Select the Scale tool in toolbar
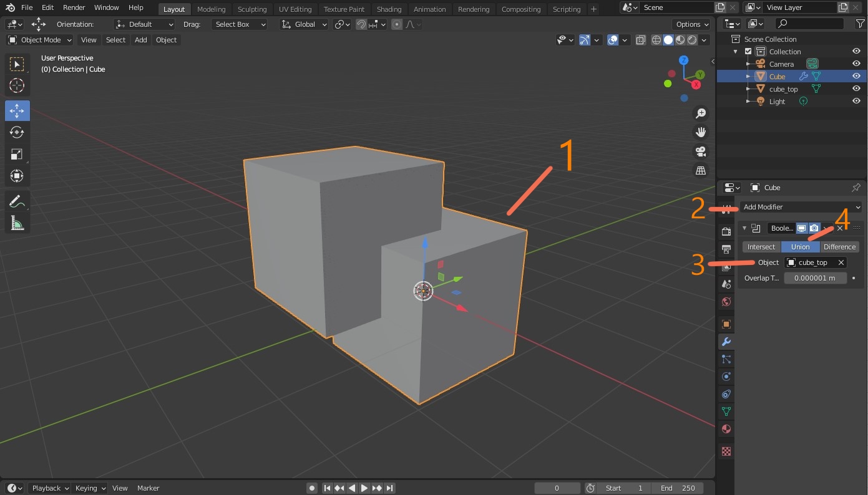 (17, 154)
